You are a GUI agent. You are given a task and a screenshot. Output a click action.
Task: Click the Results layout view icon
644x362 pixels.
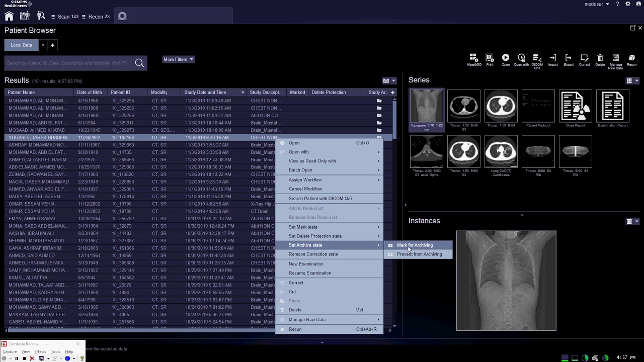click(x=386, y=80)
